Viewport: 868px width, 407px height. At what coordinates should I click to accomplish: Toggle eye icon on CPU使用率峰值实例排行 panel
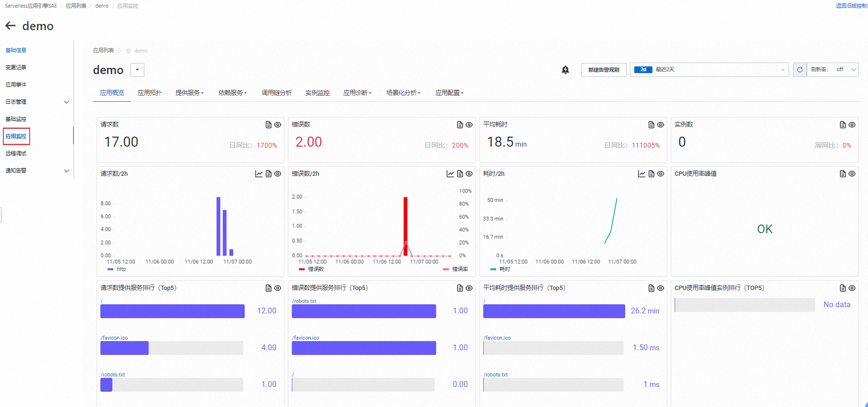[x=852, y=288]
